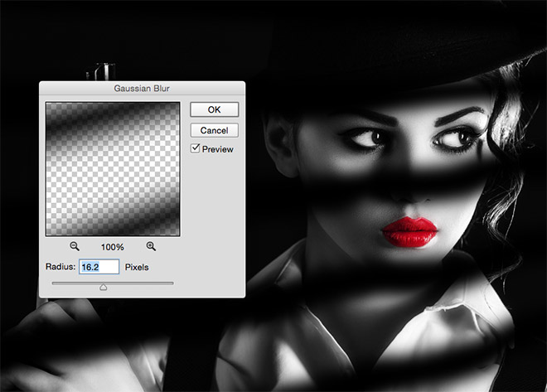Image resolution: width=547 pixels, height=392 pixels.
Task: Click the Radius label text
Action: 61,267
